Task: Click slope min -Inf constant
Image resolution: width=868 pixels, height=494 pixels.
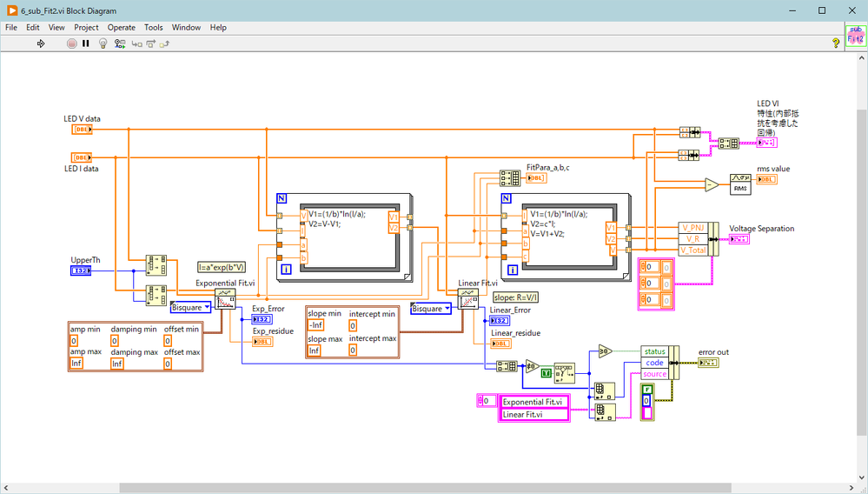Action: click(316, 325)
